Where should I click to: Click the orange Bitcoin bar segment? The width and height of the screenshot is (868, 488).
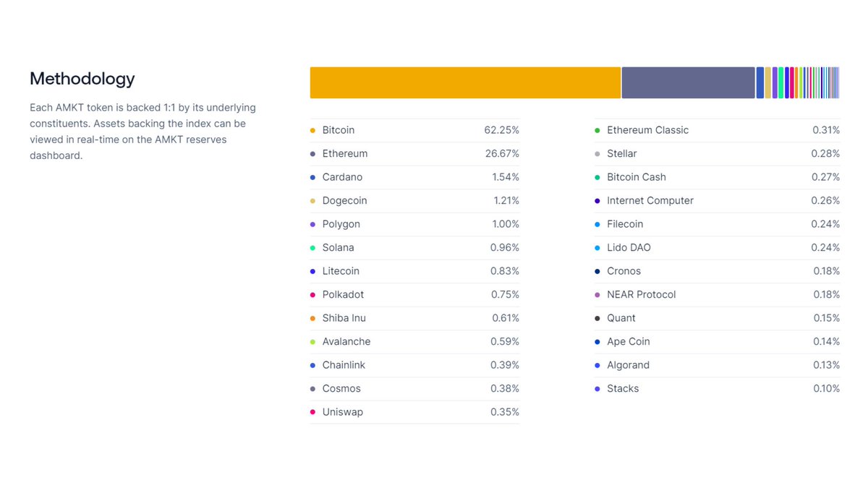tap(465, 82)
